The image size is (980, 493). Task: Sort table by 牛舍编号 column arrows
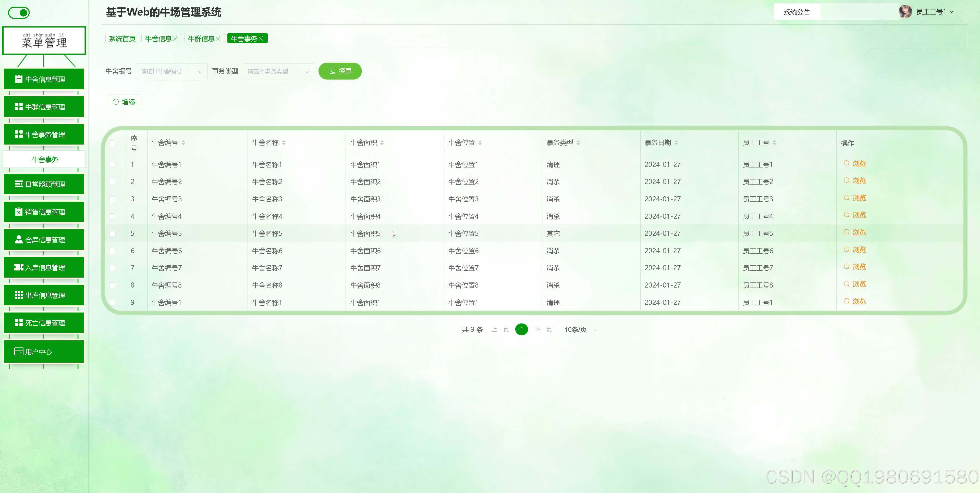pos(183,142)
